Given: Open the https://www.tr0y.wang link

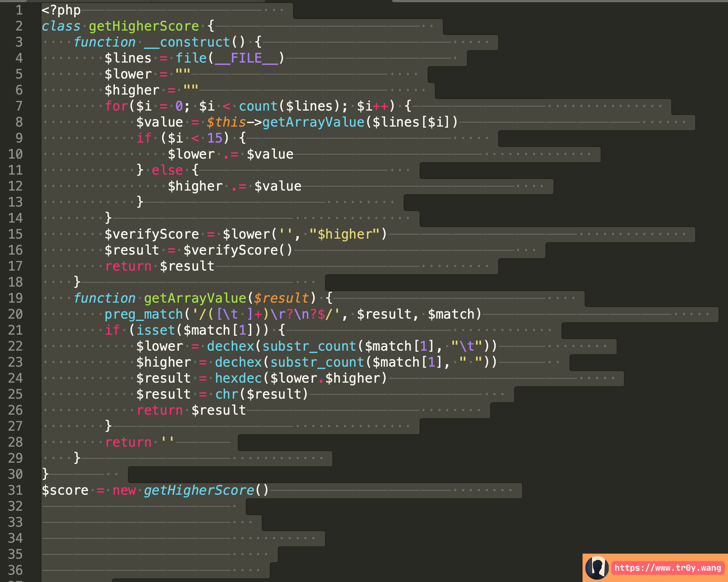Looking at the screenshot, I should coord(668,568).
